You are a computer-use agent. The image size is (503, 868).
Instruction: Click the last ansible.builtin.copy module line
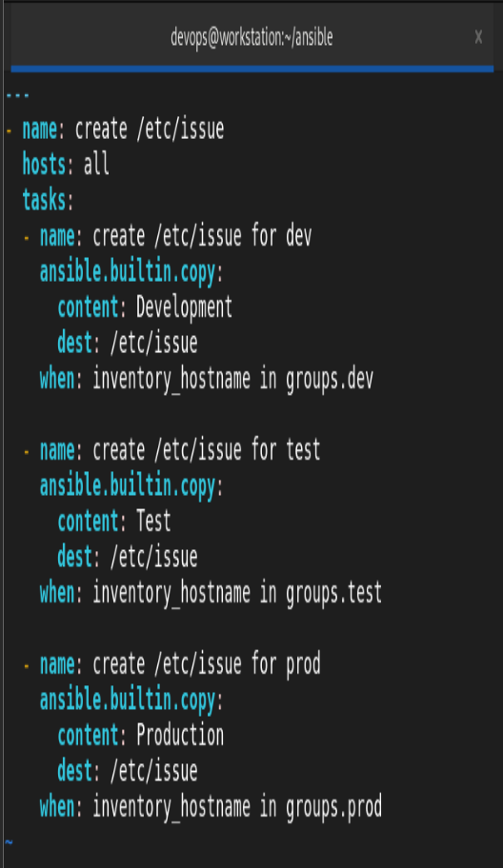(131, 700)
